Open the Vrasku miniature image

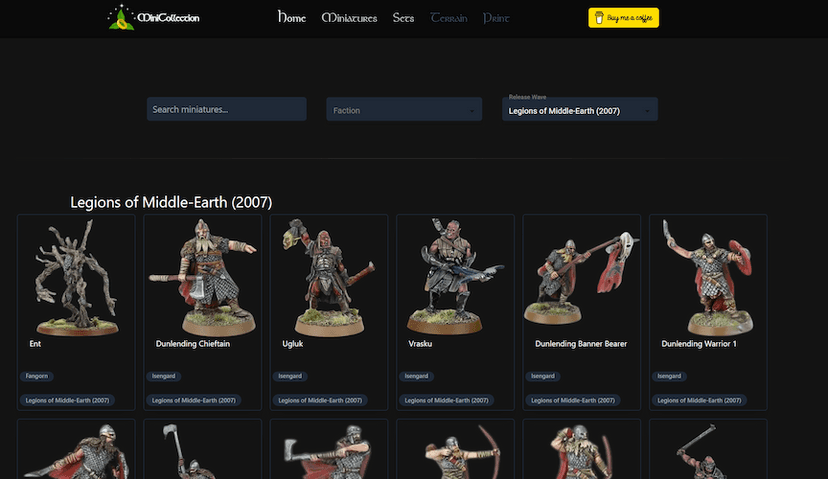tap(455, 277)
